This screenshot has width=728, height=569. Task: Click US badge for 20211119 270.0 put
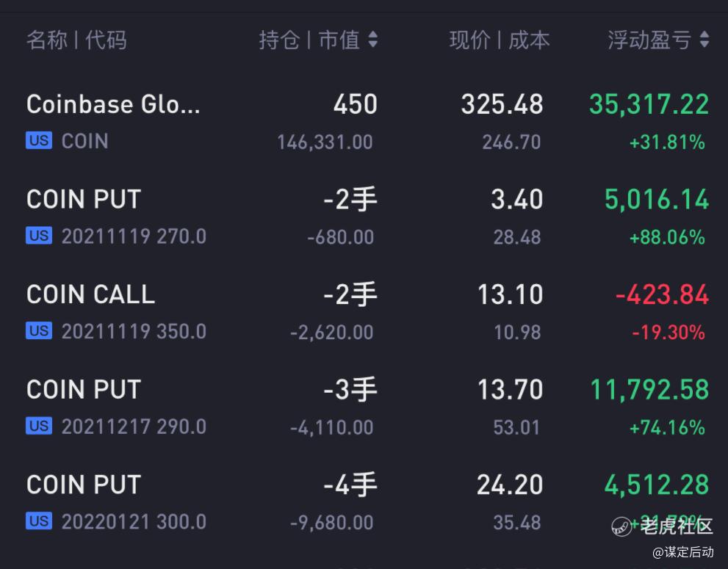[39, 236]
